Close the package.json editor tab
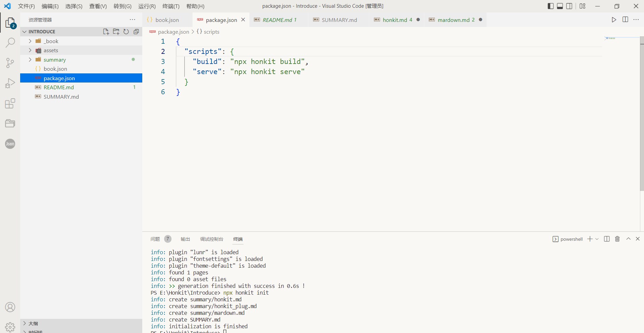The image size is (644, 333). click(243, 20)
